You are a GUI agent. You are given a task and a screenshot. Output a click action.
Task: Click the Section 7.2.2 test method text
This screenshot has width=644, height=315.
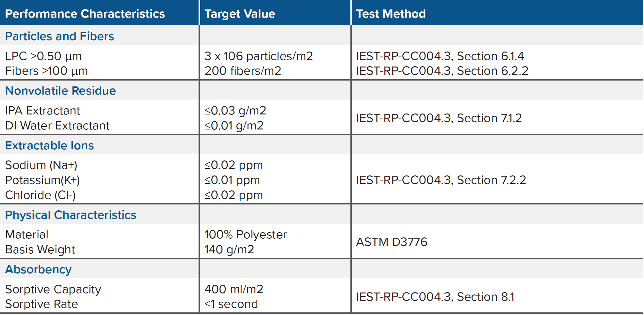(x=491, y=180)
